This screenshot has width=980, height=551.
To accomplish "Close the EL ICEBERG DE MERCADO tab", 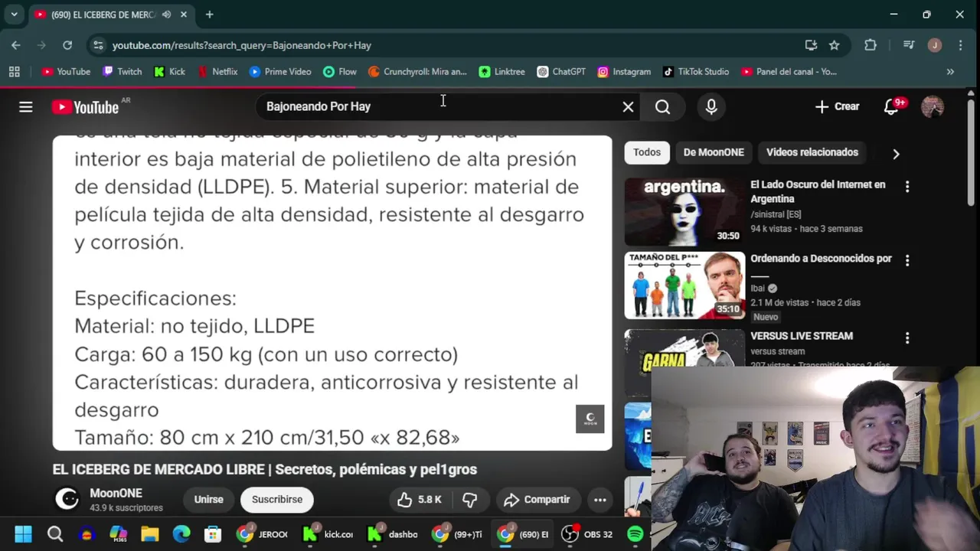I will tap(184, 15).
